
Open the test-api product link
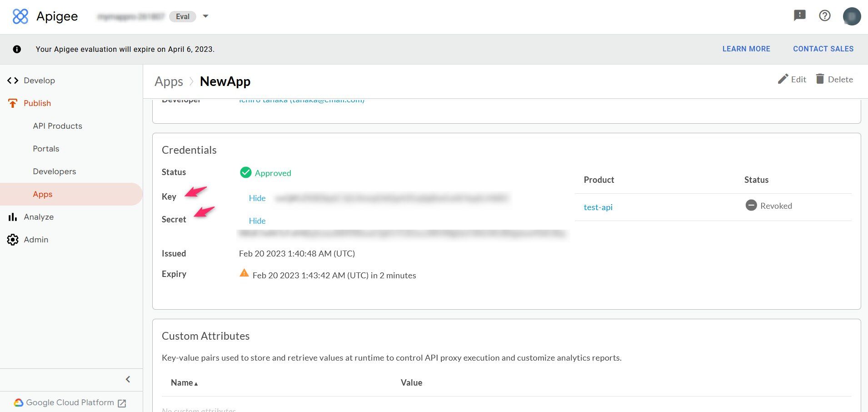coord(598,207)
